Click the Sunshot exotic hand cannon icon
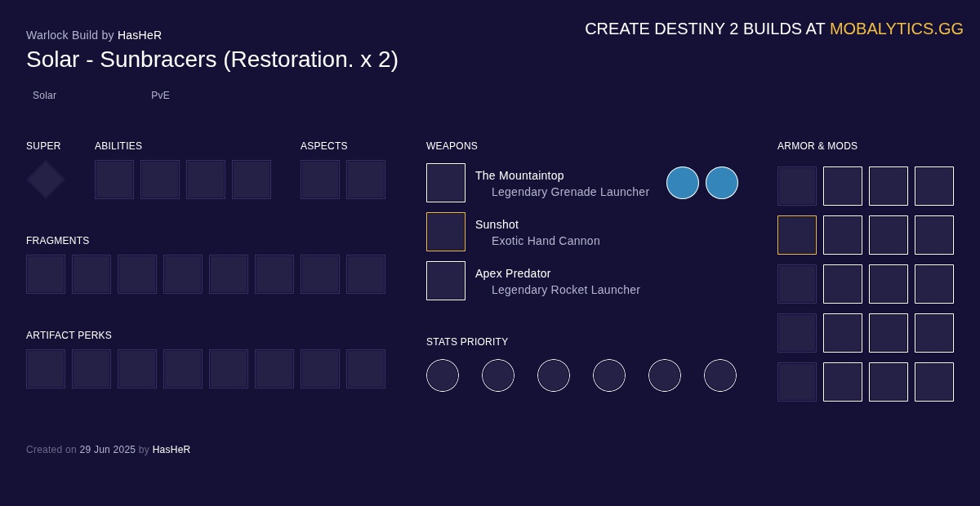The width and height of the screenshot is (980, 506). tap(446, 232)
